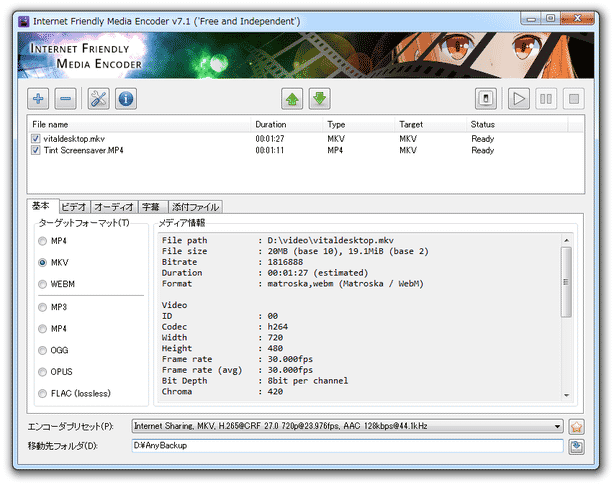Select the OPUS audio format
This screenshot has width=614, height=485.
tap(42, 372)
